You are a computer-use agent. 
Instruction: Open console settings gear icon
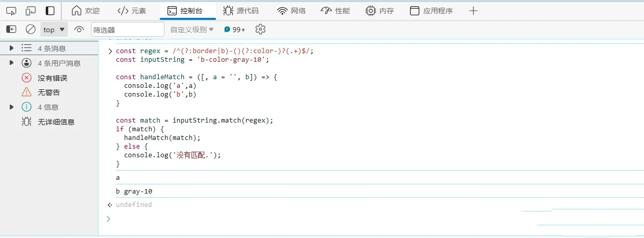coord(260,30)
